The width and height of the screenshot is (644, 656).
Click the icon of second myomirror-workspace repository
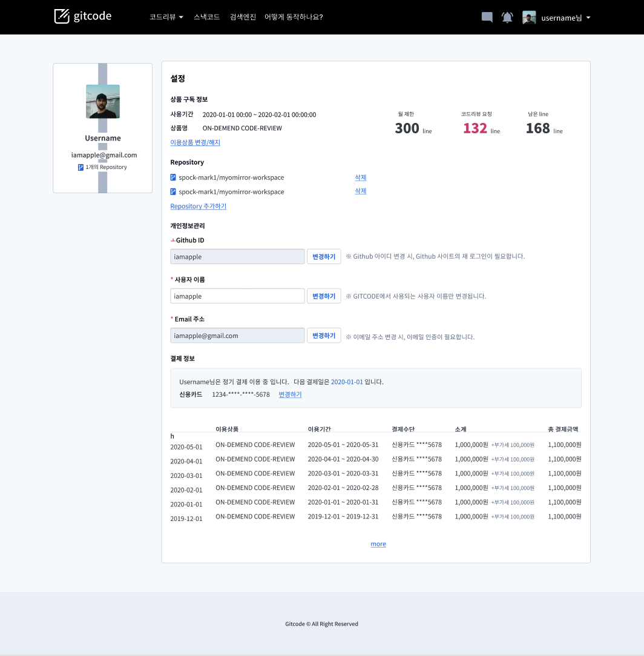coord(173,191)
